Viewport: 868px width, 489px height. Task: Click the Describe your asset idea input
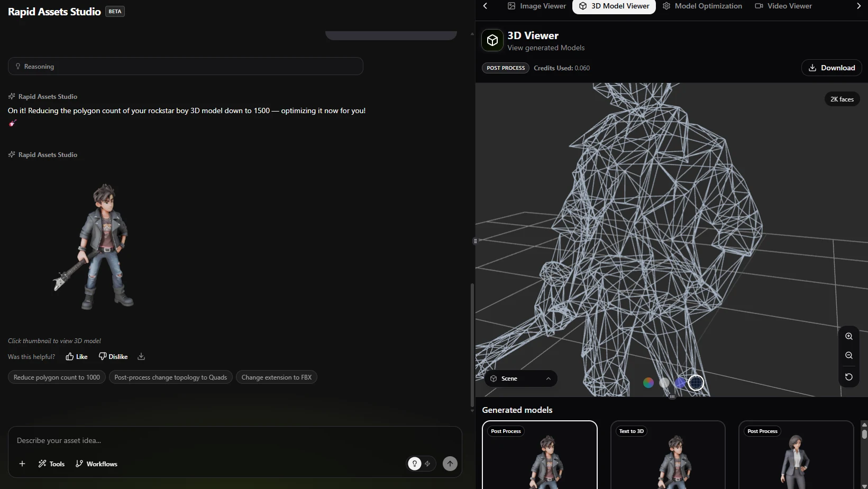coord(235,440)
